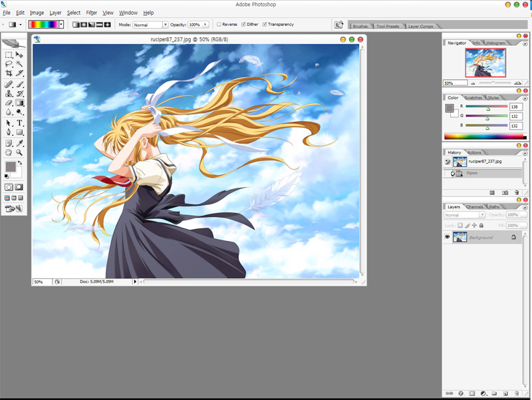Enable the Reverse checkbox
The height and width of the screenshot is (400, 532).
(x=219, y=24)
